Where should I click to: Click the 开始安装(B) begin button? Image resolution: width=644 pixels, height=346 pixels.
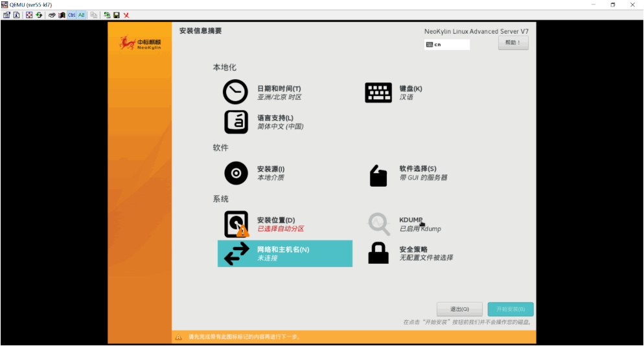tap(511, 309)
